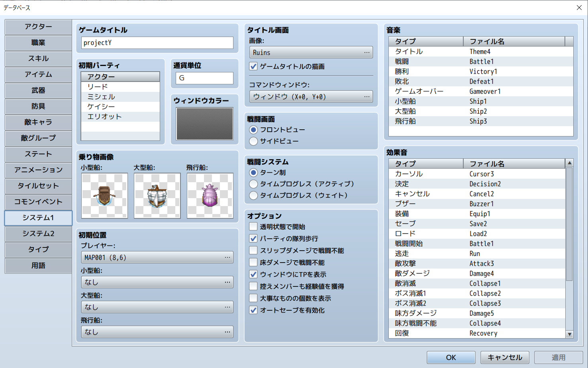Screen dimensions: 588x368
Task: Select the 勝利 music row Victory1
Action: (481, 72)
